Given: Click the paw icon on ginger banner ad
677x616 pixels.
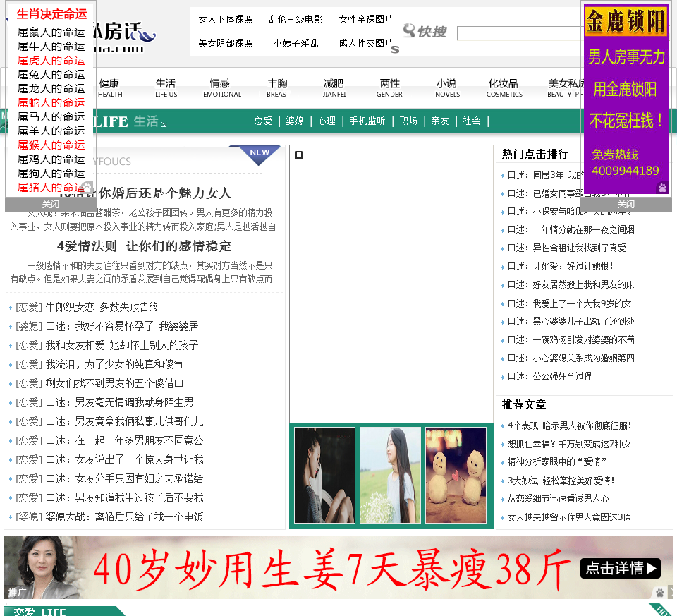Looking at the screenshot, I should click(660, 593).
